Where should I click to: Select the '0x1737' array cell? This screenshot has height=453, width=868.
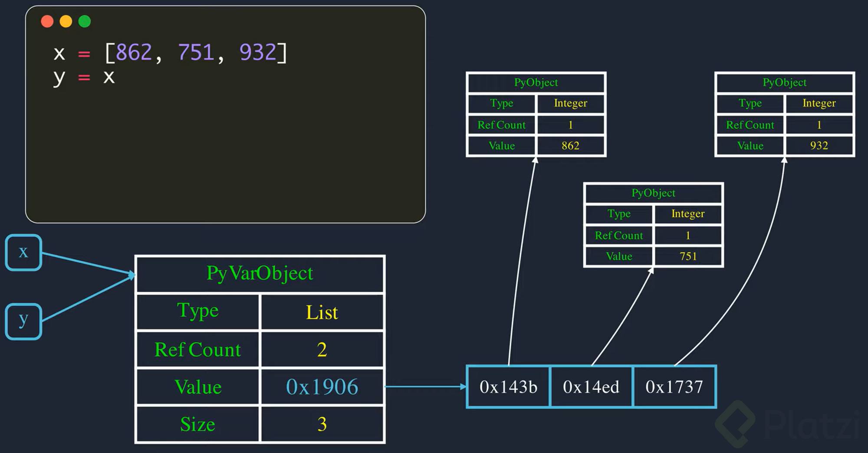(674, 387)
